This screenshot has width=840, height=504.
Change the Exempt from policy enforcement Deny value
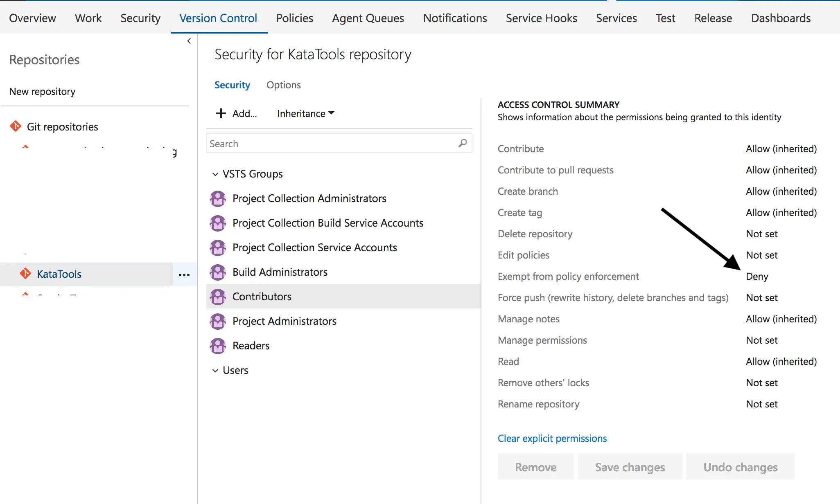(757, 277)
